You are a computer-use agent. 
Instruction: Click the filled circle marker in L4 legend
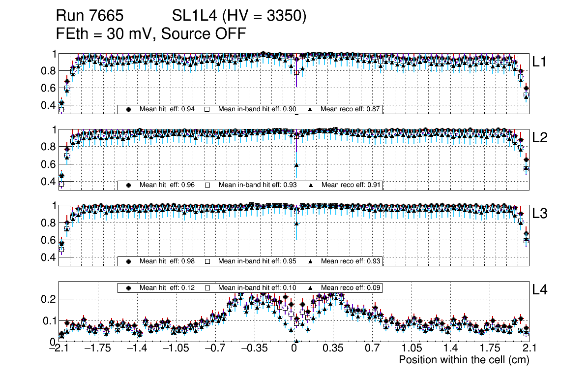[129, 287]
